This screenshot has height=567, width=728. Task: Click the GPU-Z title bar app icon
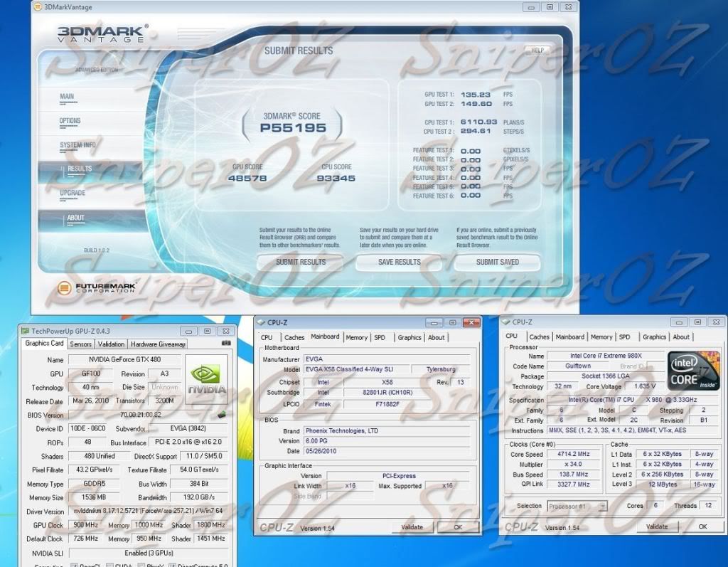pyautogui.click(x=26, y=331)
